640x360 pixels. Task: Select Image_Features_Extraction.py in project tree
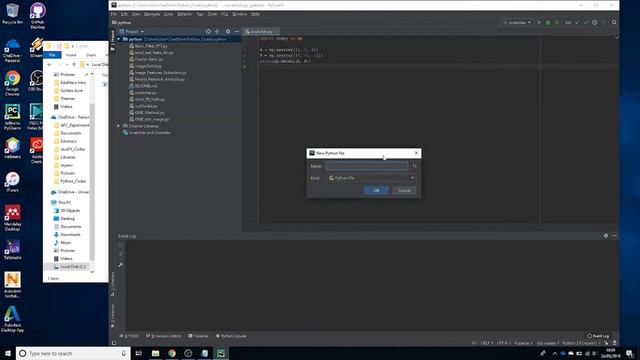(158, 73)
